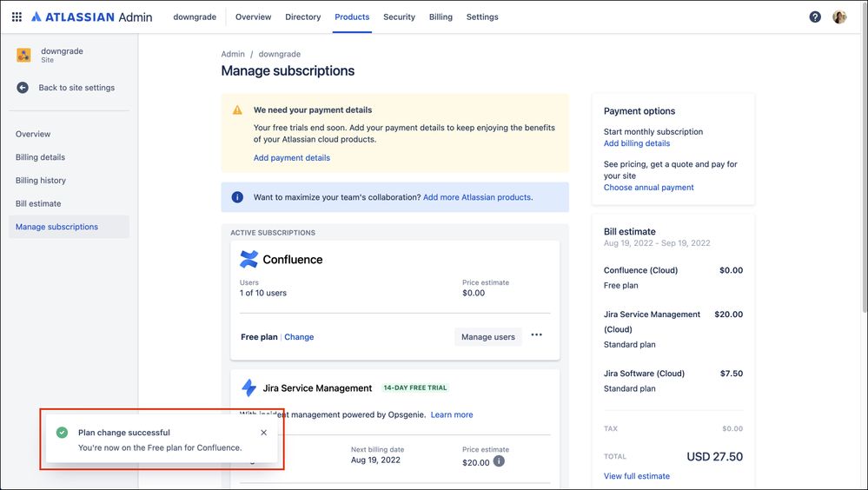Open Bill estimate in the sidebar

[x=38, y=204]
